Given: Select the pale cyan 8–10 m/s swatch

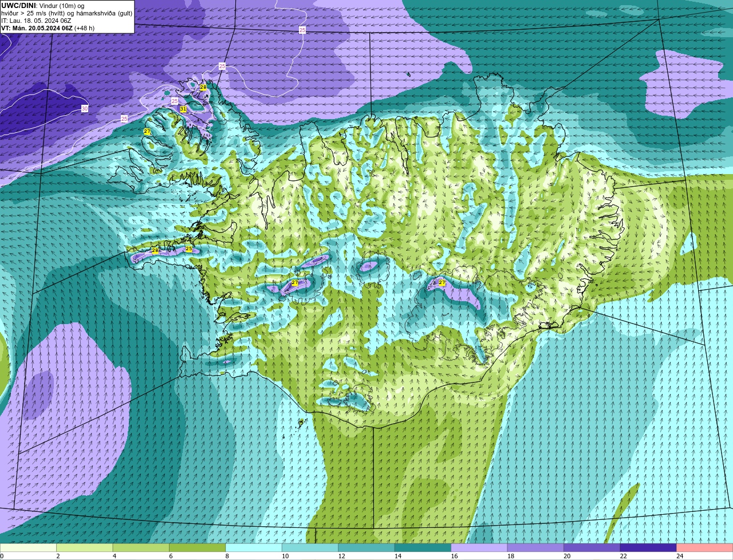Looking at the screenshot, I should click(x=254, y=547).
